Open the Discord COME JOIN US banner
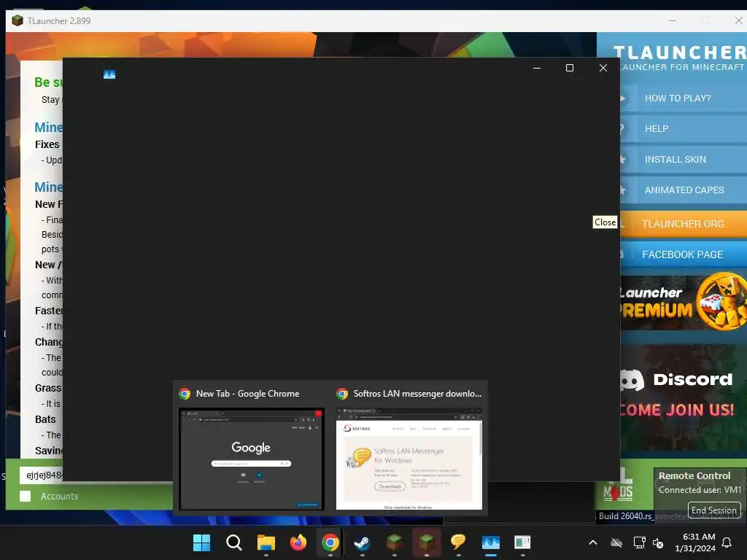 click(x=684, y=397)
